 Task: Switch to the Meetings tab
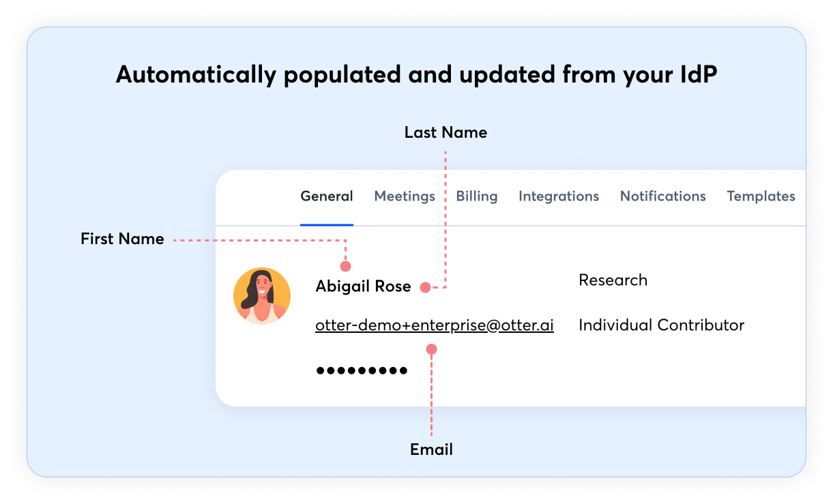(x=405, y=196)
